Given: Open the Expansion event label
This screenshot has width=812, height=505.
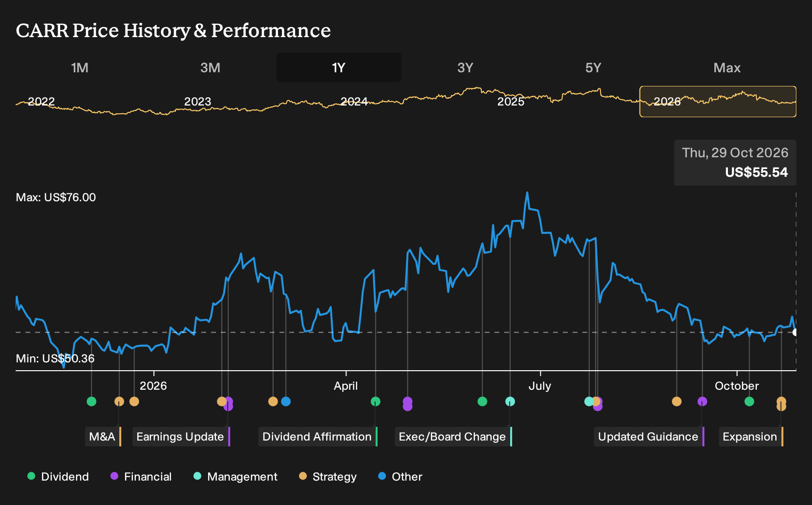Looking at the screenshot, I should (x=751, y=437).
